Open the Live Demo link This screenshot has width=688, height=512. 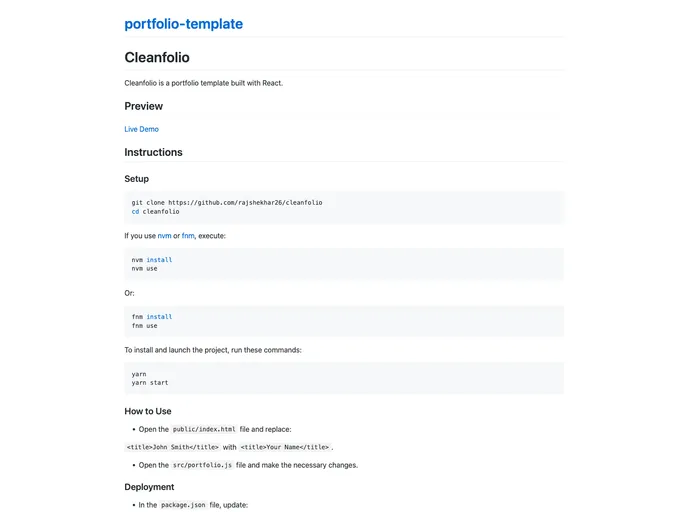(141, 129)
